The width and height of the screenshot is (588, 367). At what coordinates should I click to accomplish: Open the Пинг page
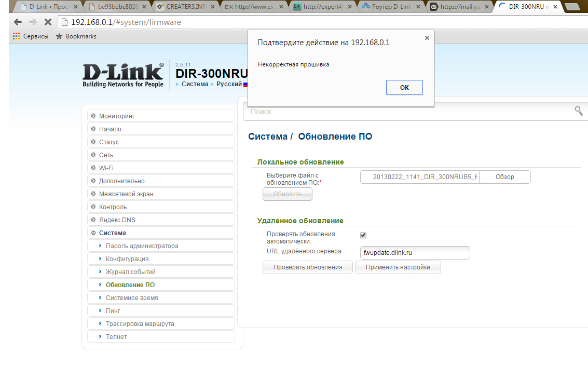(161, 311)
